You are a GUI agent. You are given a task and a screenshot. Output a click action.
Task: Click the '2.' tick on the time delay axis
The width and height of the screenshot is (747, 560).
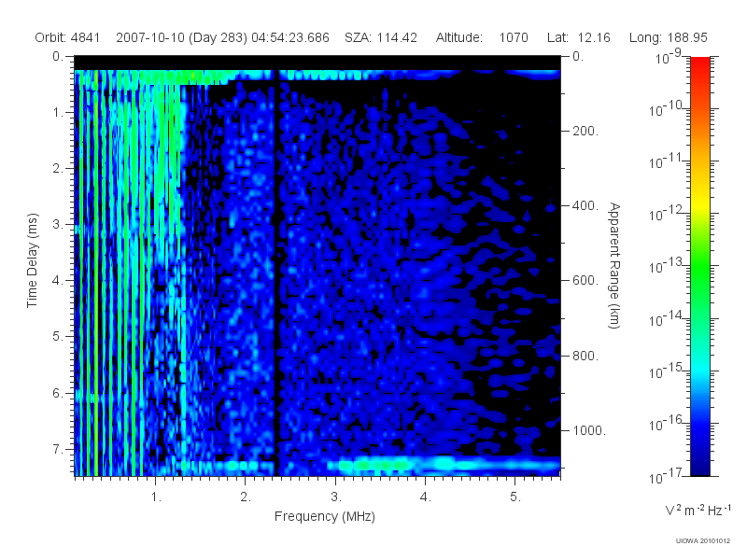(x=58, y=169)
